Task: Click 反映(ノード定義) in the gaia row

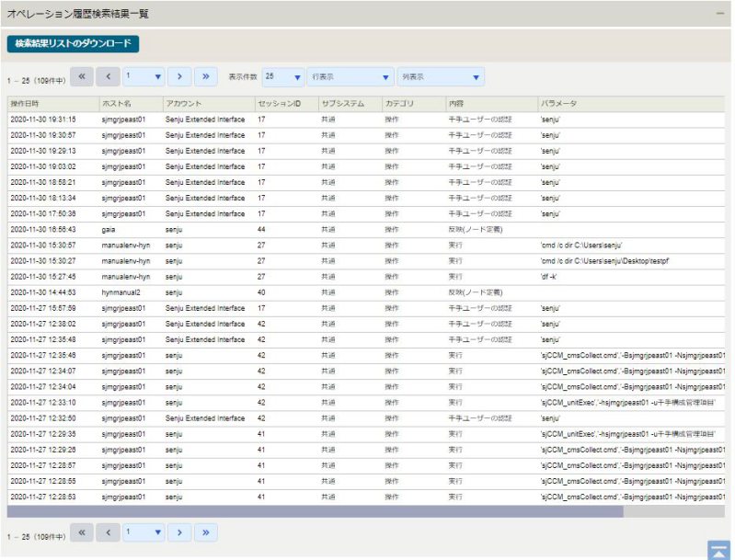Action: [476, 230]
